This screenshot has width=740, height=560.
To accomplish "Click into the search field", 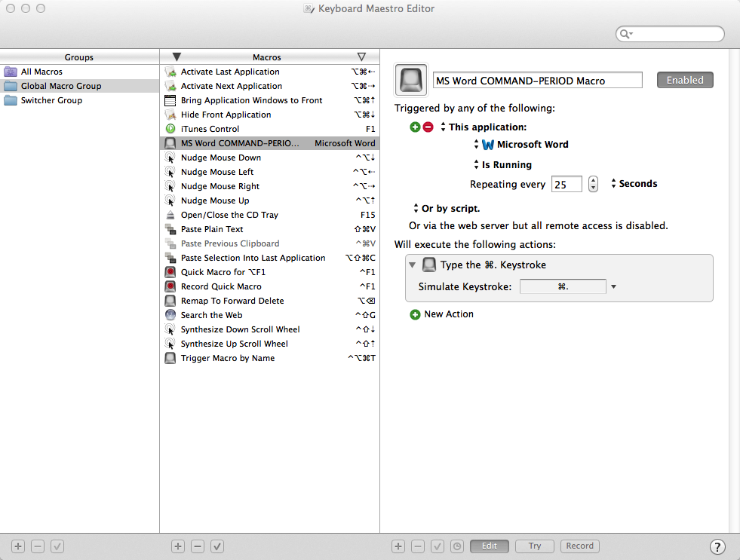I will point(670,34).
